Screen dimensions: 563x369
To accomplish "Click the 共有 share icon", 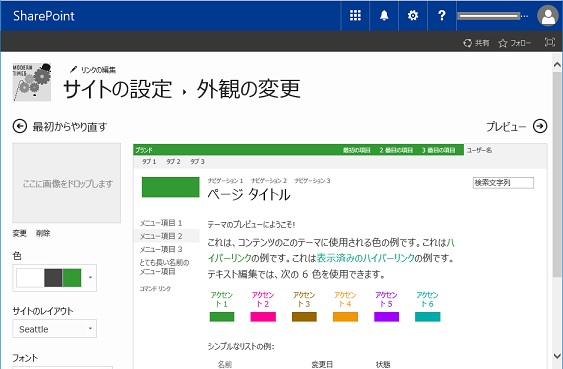I will tap(467, 43).
